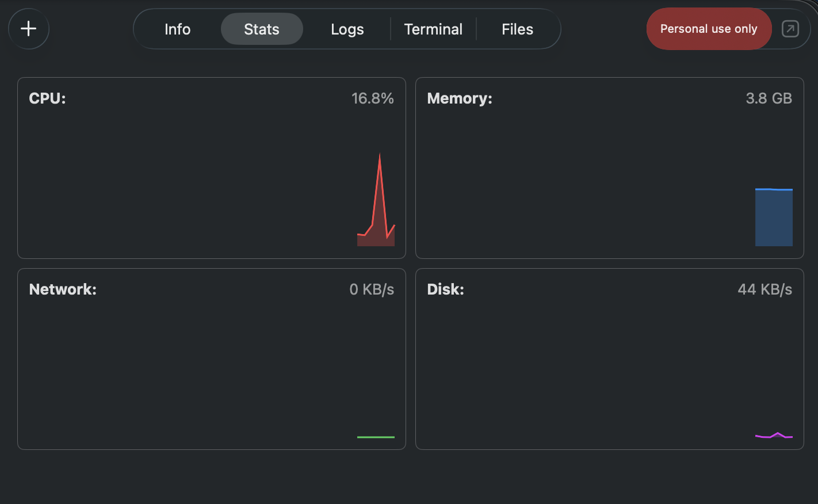Select the Stats tab
818x504 pixels.
(x=262, y=29)
